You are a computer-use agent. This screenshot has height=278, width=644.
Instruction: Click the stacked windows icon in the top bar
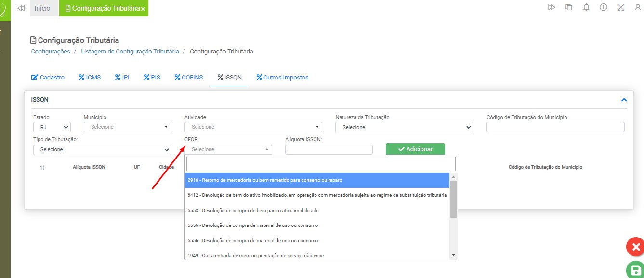tap(569, 8)
